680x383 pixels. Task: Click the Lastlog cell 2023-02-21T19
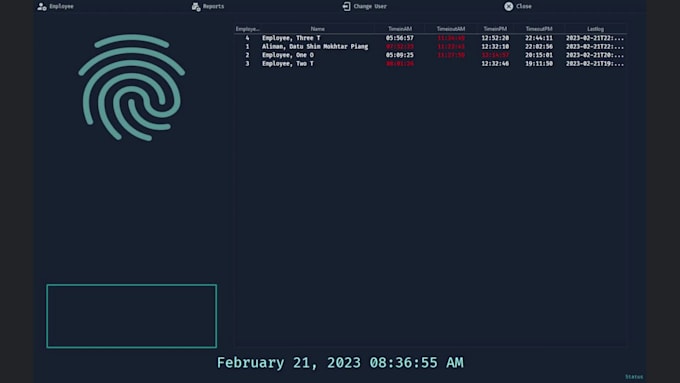pyautogui.click(x=595, y=64)
